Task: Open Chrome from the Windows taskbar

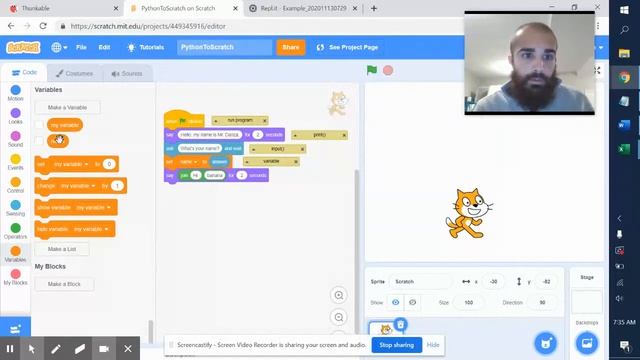Action: (624, 77)
